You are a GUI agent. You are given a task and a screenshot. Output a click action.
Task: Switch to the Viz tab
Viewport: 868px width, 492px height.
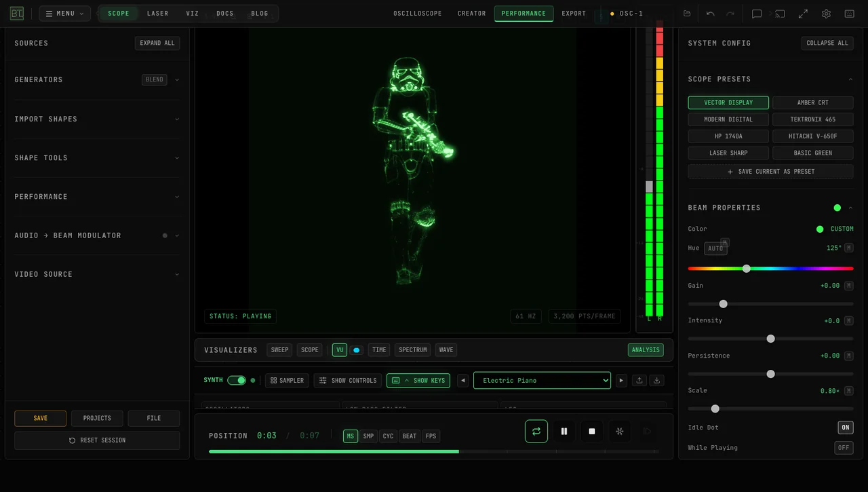[193, 14]
